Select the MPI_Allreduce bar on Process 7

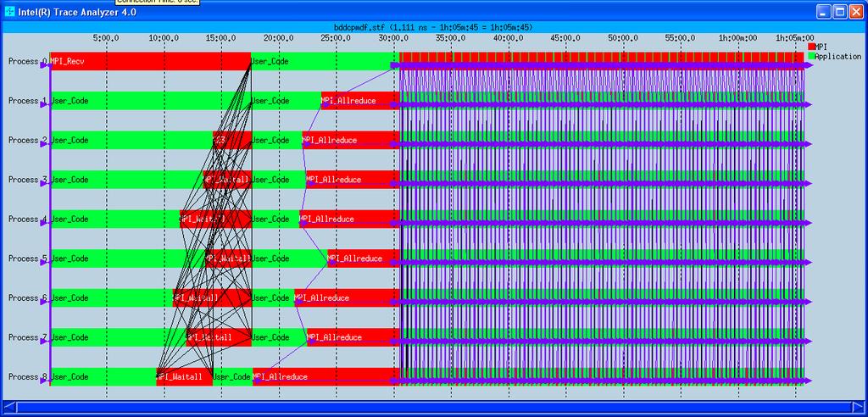pyautogui.click(x=353, y=337)
